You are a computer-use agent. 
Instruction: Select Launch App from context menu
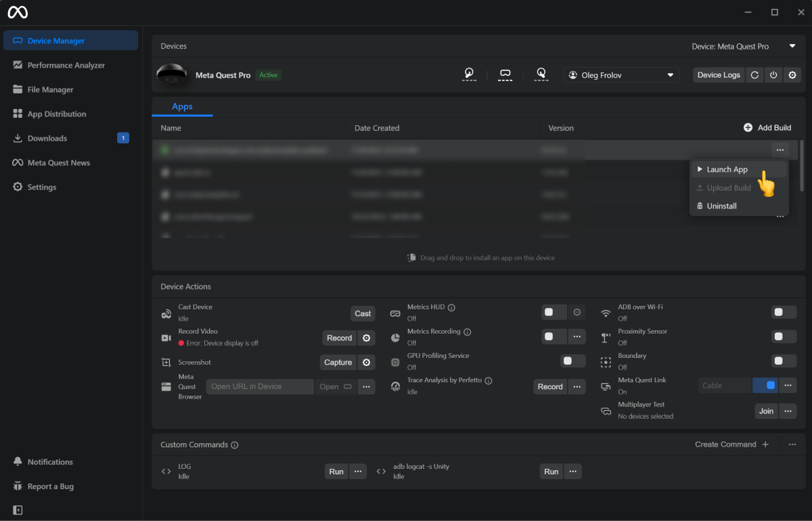coord(739,170)
